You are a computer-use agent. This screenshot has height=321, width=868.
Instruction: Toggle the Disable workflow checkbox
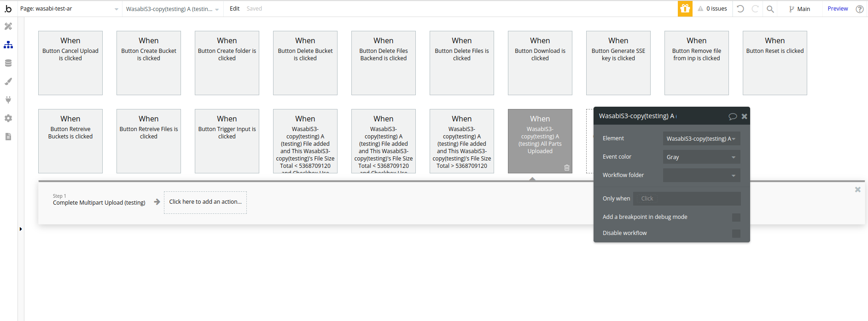(736, 234)
